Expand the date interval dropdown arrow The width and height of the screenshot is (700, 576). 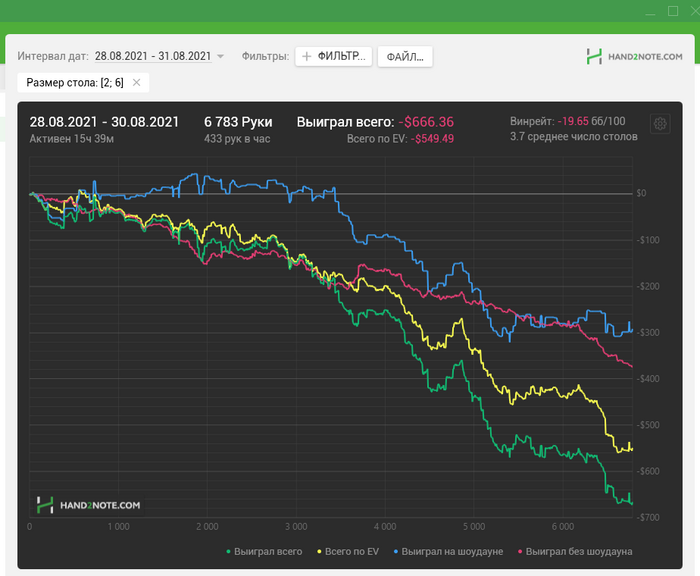pos(220,57)
